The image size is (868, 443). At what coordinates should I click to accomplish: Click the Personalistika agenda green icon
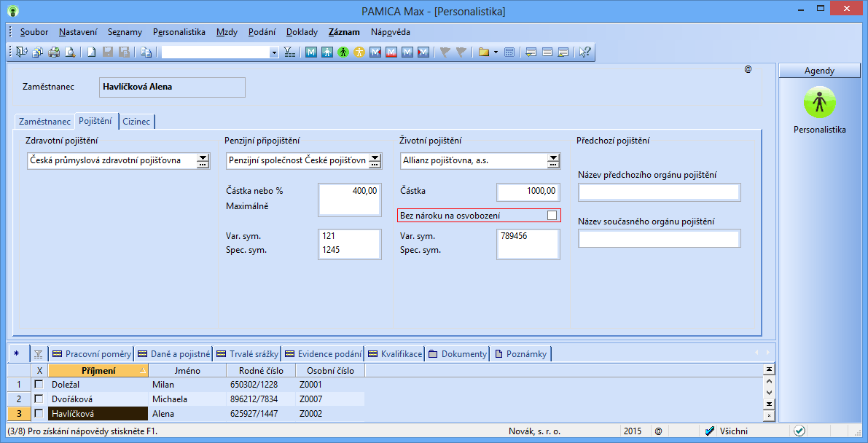coord(819,103)
